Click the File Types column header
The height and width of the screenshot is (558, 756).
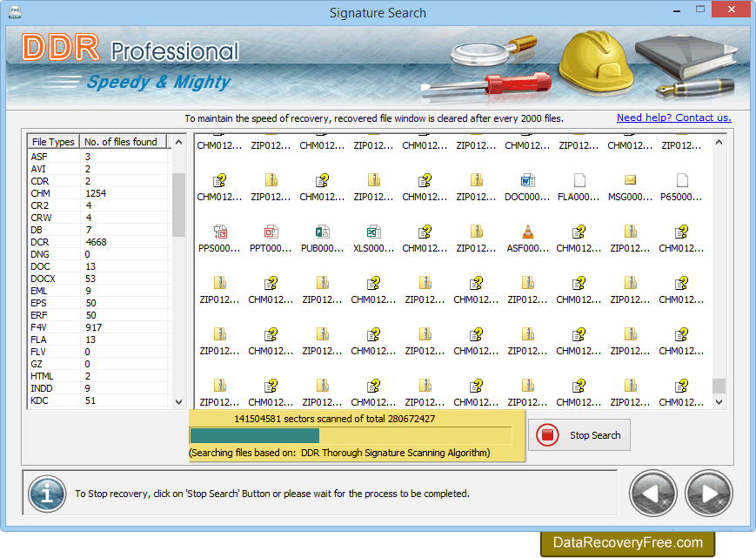(x=53, y=142)
